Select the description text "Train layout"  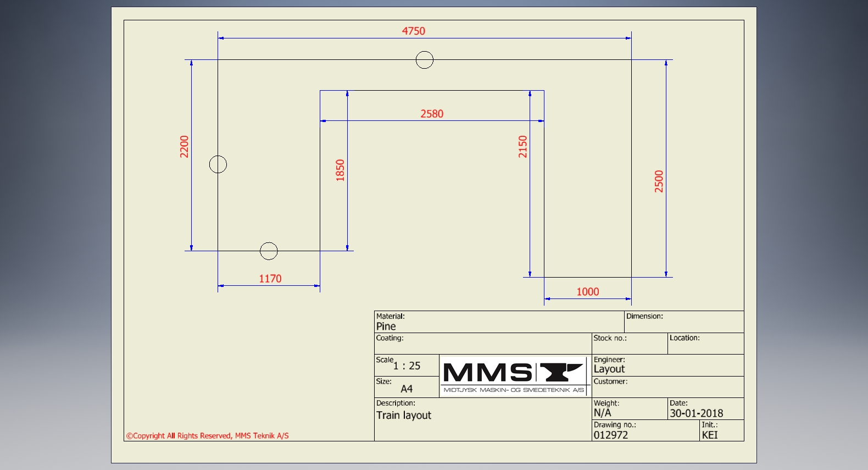click(404, 416)
